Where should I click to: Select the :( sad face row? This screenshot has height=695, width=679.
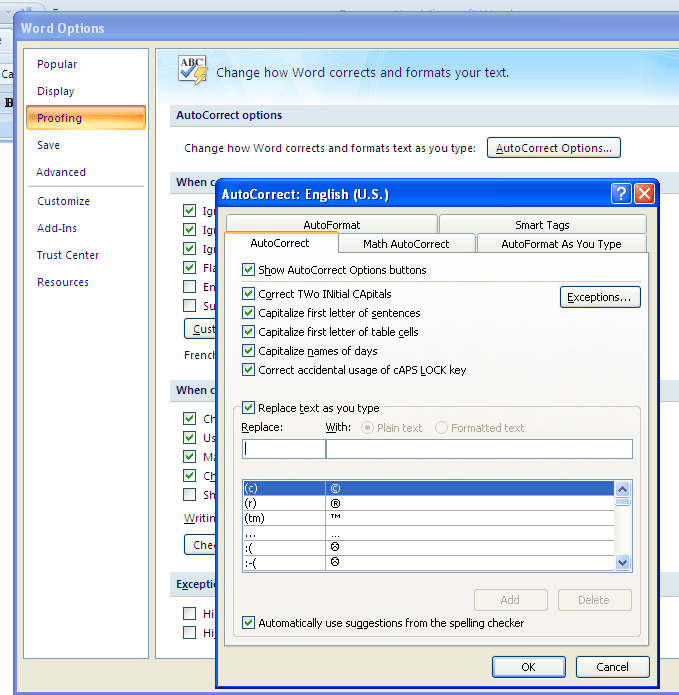pyautogui.click(x=429, y=548)
